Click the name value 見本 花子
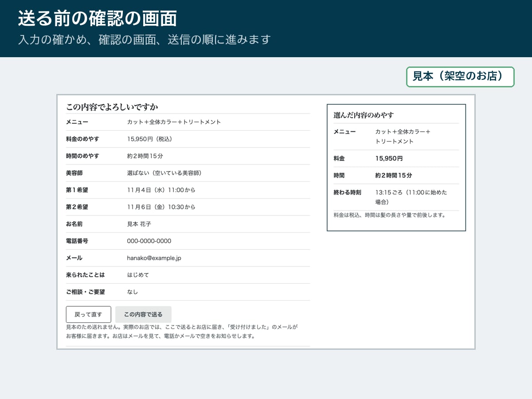Viewport: 532px width, 399px height. (139, 224)
